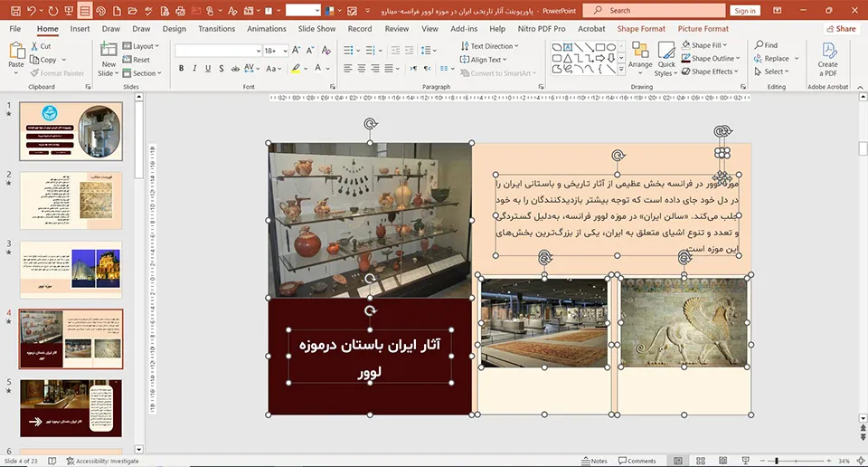868x467 pixels.
Task: Click Find in Editing group
Action: point(766,45)
